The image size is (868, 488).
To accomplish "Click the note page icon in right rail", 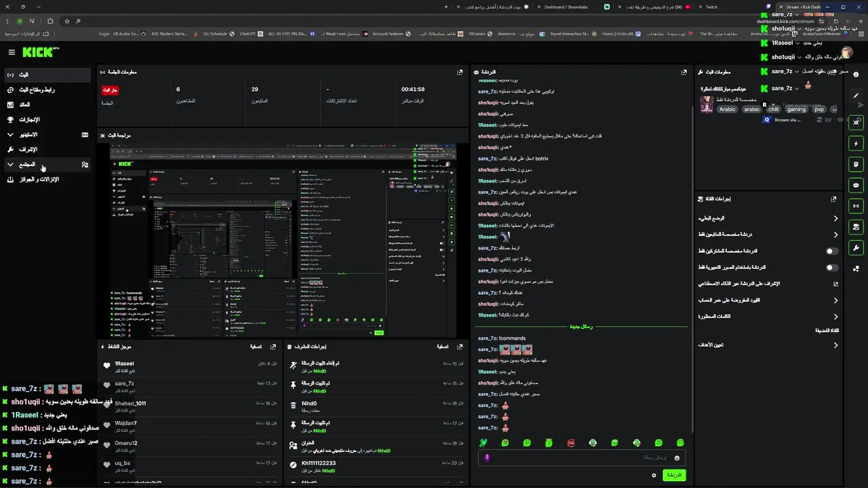I will click(856, 164).
